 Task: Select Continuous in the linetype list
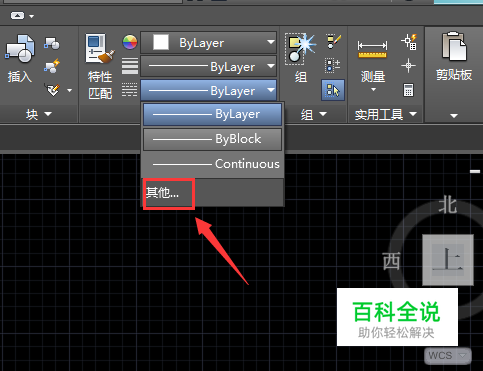point(213,164)
